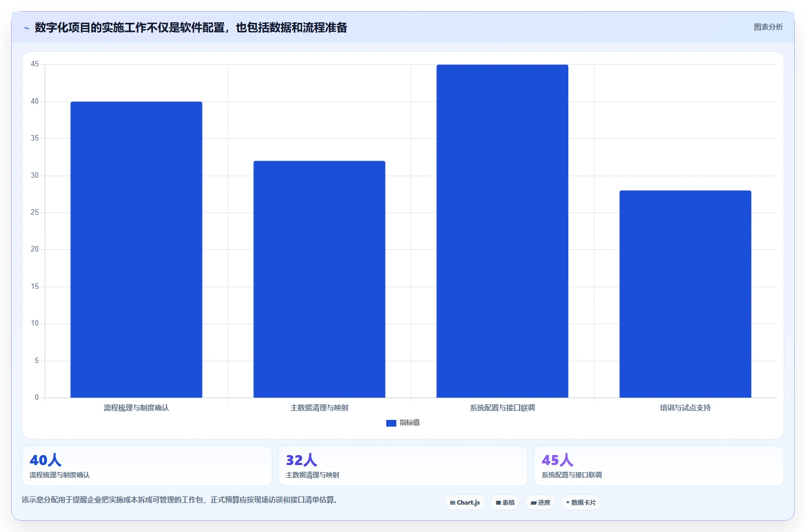Click the 流程梳理与制度确认 card caption

[x=60, y=475]
